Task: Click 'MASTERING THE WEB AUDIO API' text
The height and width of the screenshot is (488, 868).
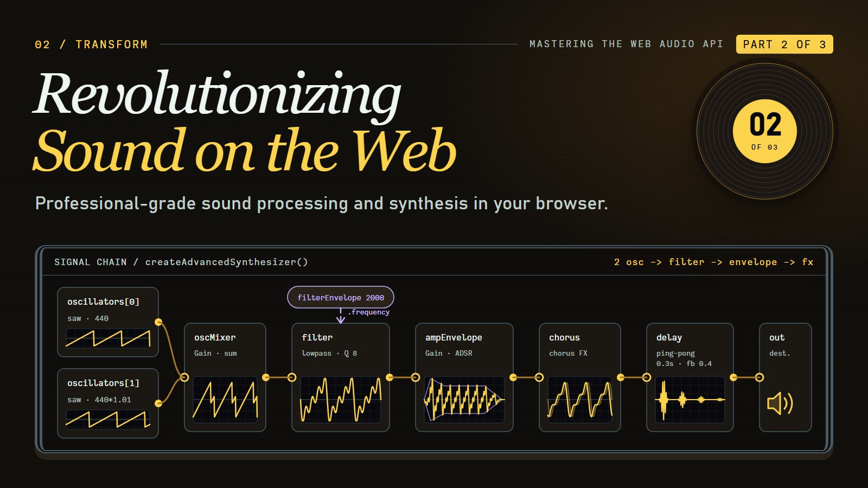Action: [x=627, y=44]
